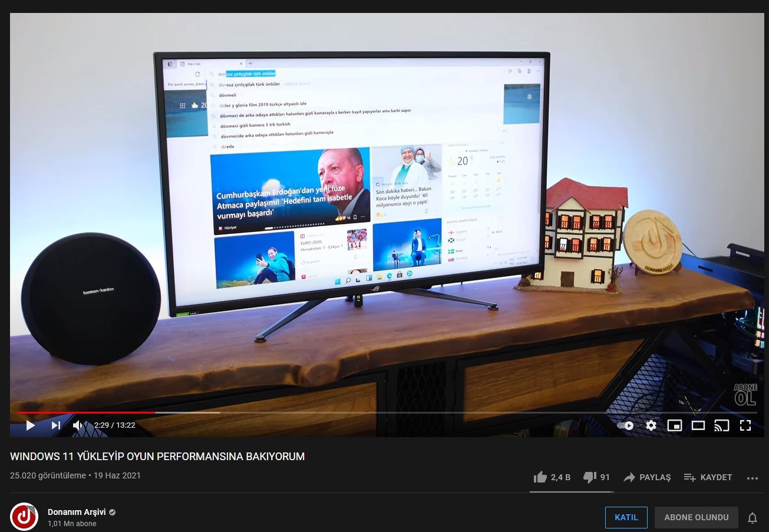Click the play button in video controls
The image size is (769, 532).
click(31, 425)
